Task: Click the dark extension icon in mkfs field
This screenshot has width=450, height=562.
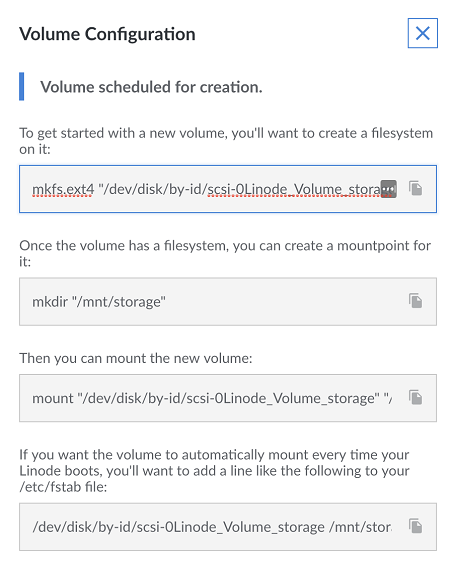Action: [388, 189]
